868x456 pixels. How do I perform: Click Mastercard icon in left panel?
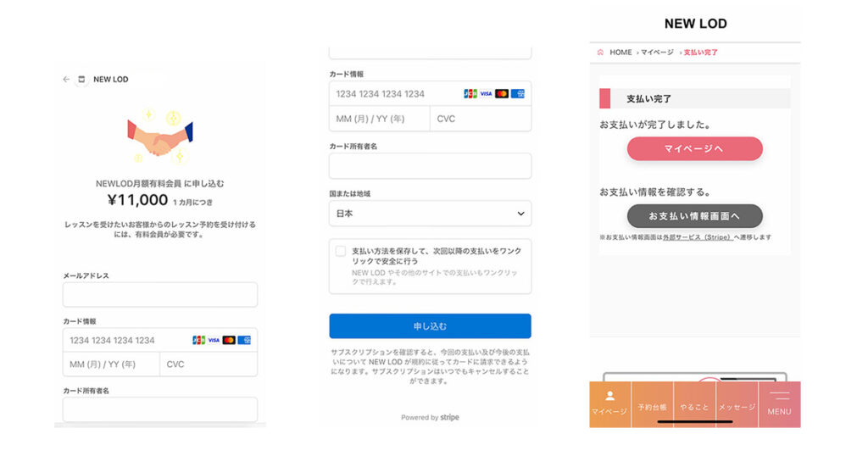tap(229, 340)
